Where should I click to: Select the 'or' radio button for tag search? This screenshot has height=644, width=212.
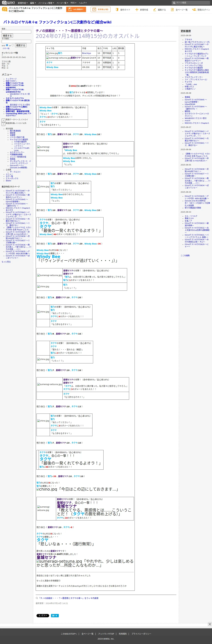(x=13, y=45)
